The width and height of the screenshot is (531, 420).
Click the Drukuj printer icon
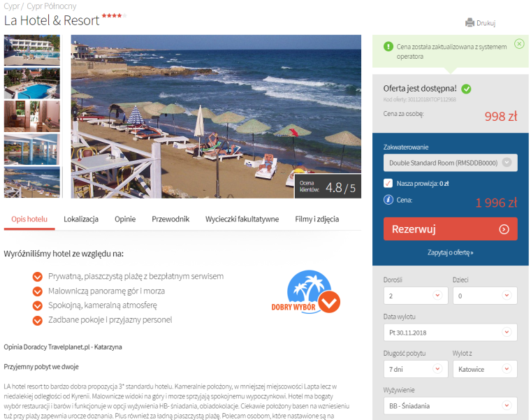[x=470, y=22]
